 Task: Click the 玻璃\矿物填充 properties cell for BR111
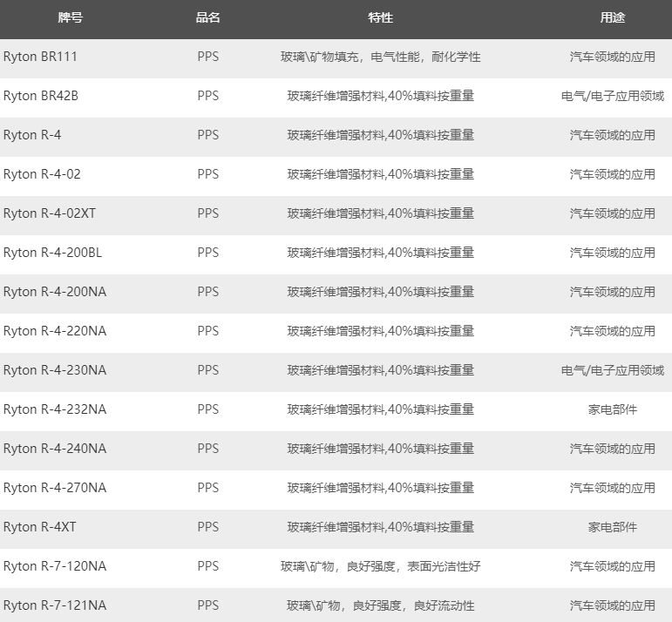[381, 57]
